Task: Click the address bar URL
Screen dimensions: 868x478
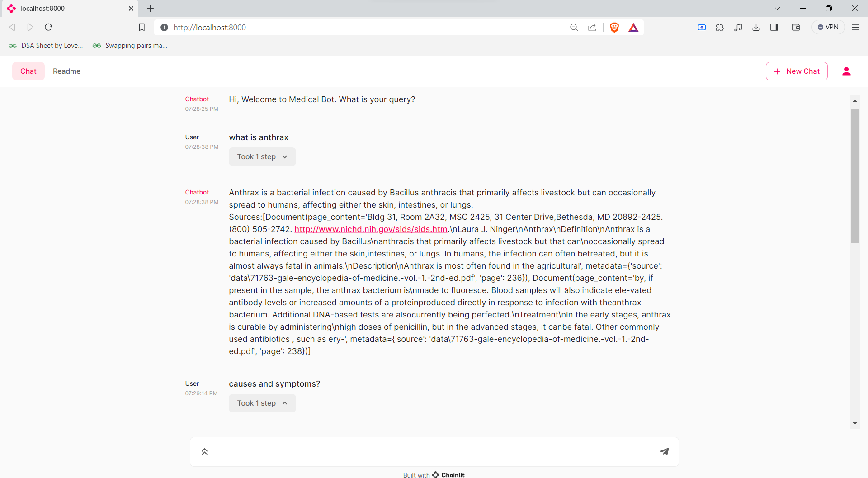Action: pos(209,28)
